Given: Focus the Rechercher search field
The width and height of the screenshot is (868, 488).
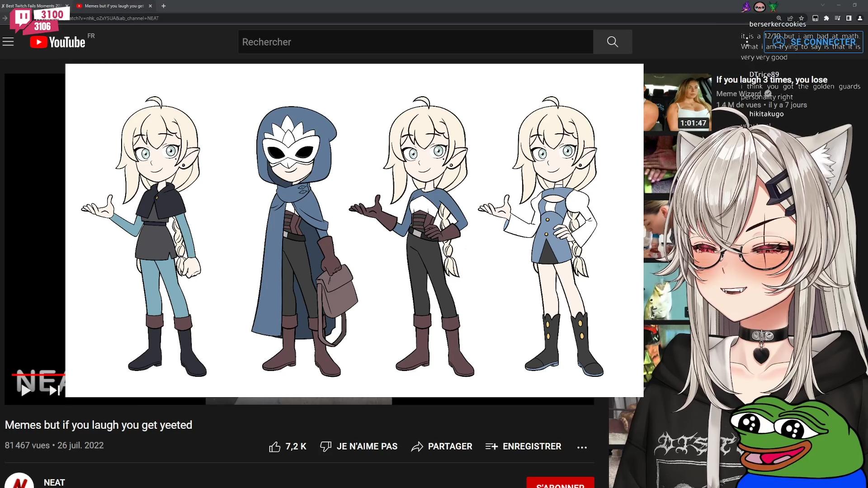Looking at the screenshot, I should click(415, 42).
